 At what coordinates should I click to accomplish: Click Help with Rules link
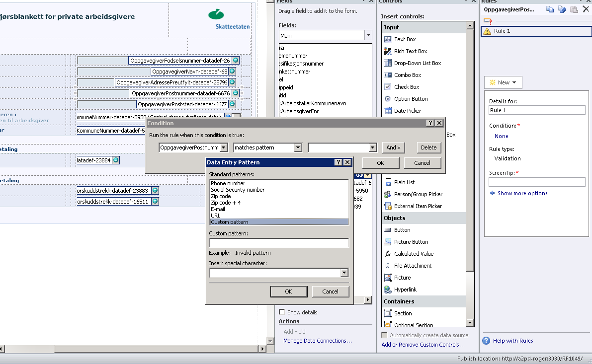[513, 341]
